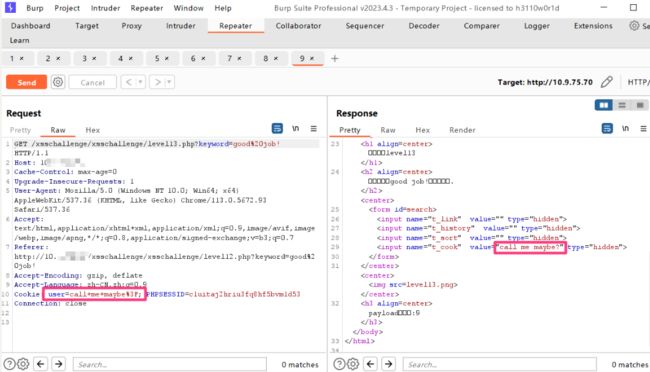Switch to the Proxy tab

point(131,26)
